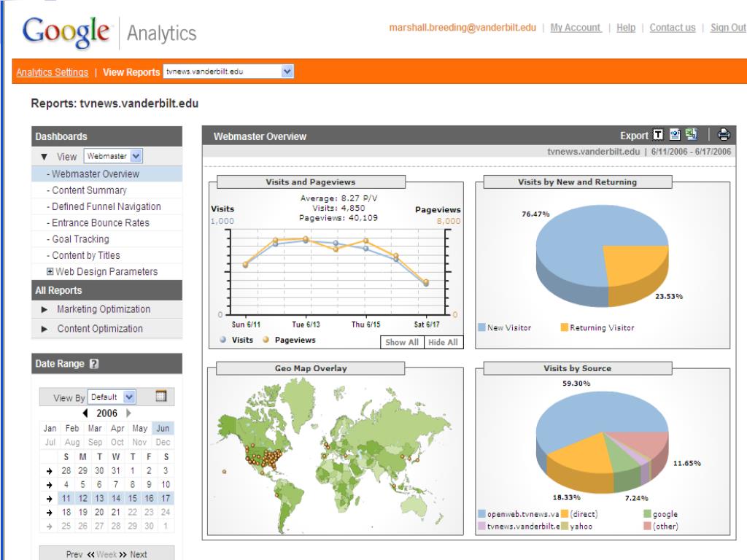The height and width of the screenshot is (560, 747).
Task: Click the Week label in navigation bar
Action: 107,554
